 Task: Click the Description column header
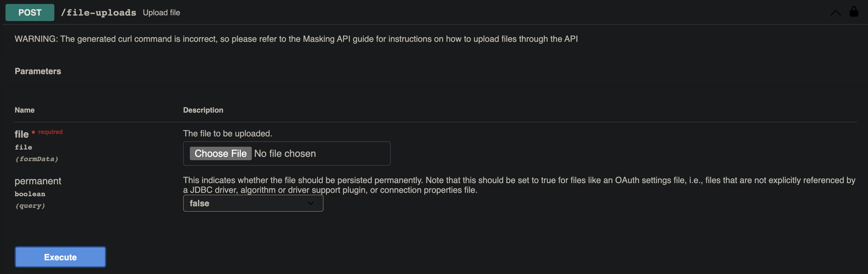tap(203, 110)
